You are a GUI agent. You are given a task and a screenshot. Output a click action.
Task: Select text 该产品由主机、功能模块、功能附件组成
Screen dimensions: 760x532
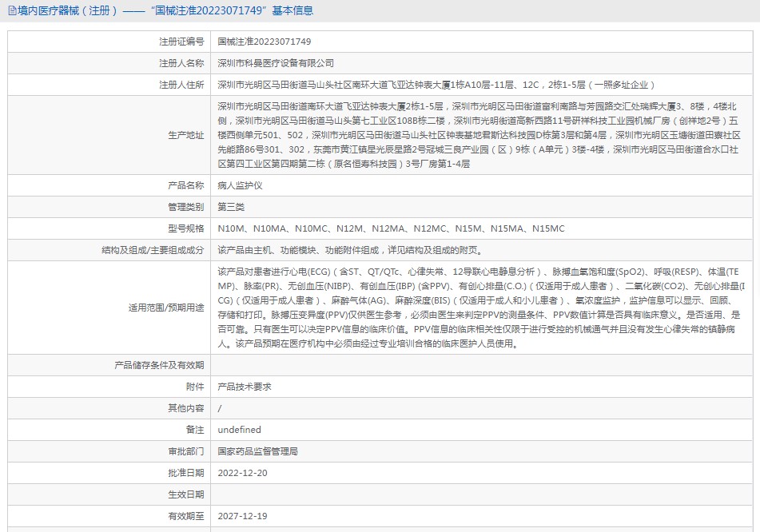tap(298, 250)
